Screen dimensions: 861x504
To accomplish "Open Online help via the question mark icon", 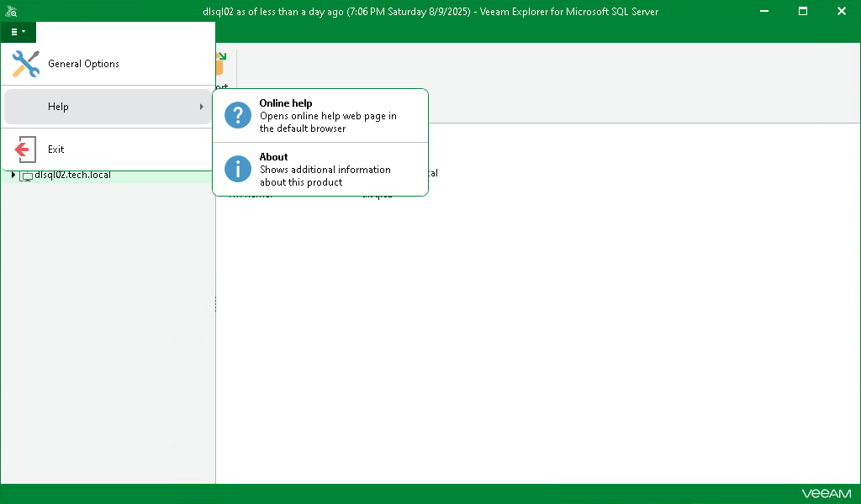I will point(237,115).
